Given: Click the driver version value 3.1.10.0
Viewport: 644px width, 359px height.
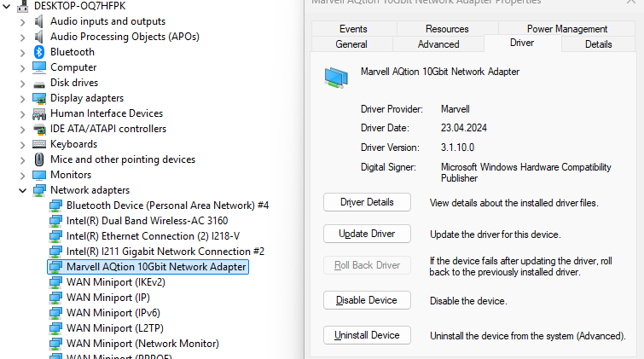Looking at the screenshot, I should (x=457, y=148).
